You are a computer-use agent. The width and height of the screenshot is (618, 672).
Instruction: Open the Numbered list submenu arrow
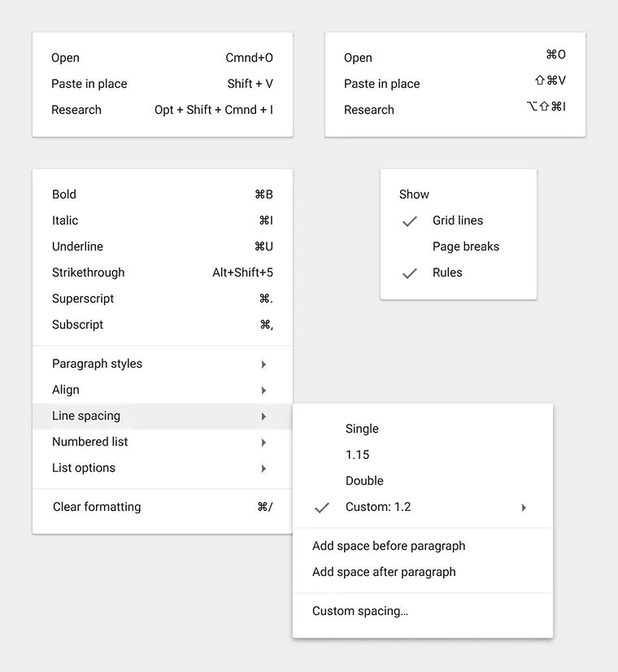click(x=263, y=443)
